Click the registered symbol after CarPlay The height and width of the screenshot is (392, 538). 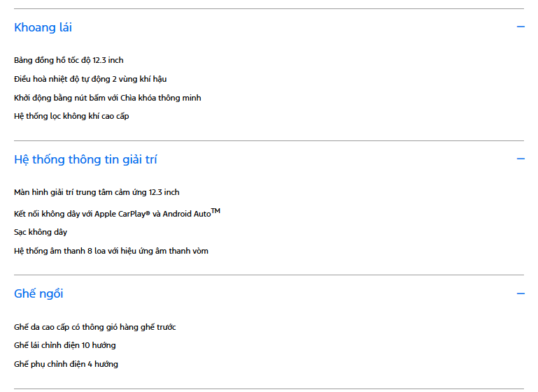point(148,213)
